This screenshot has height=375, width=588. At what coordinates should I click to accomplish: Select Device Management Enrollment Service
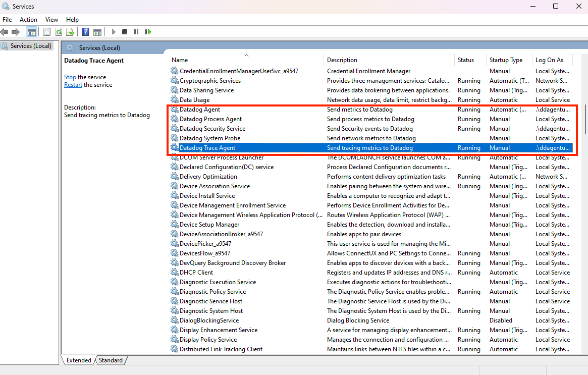click(371, 205)
